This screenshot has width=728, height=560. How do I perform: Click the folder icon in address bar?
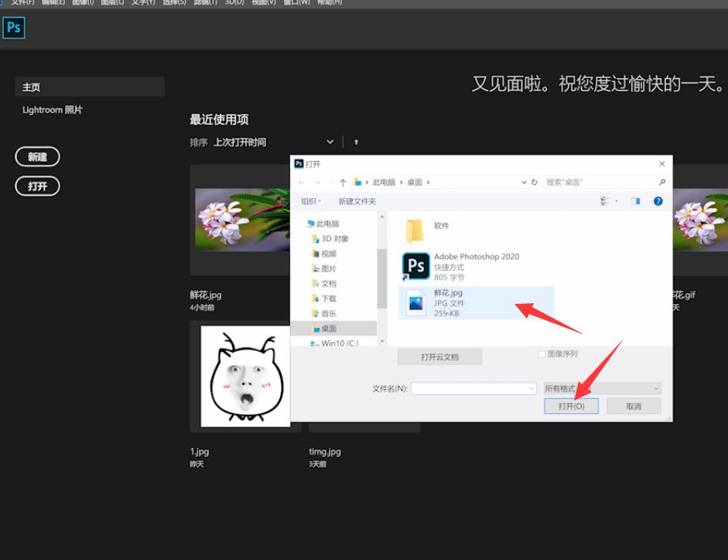click(x=357, y=182)
